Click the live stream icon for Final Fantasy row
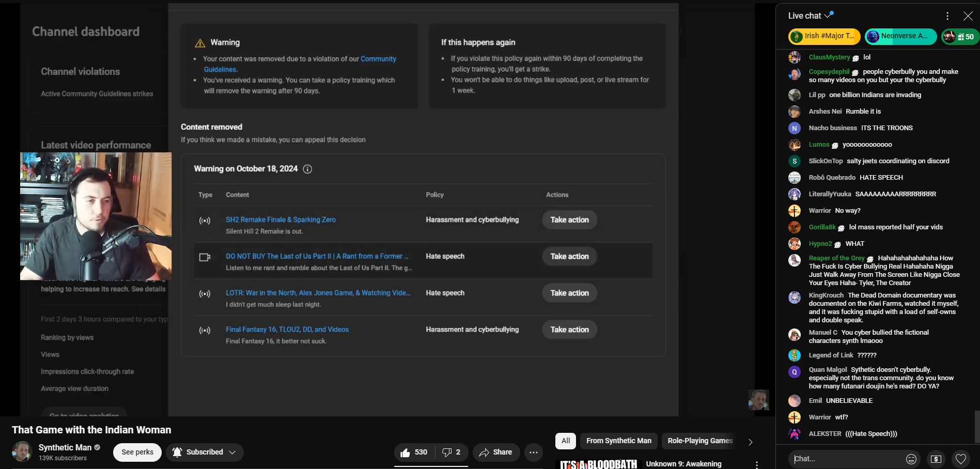This screenshot has height=469, width=980. (205, 331)
